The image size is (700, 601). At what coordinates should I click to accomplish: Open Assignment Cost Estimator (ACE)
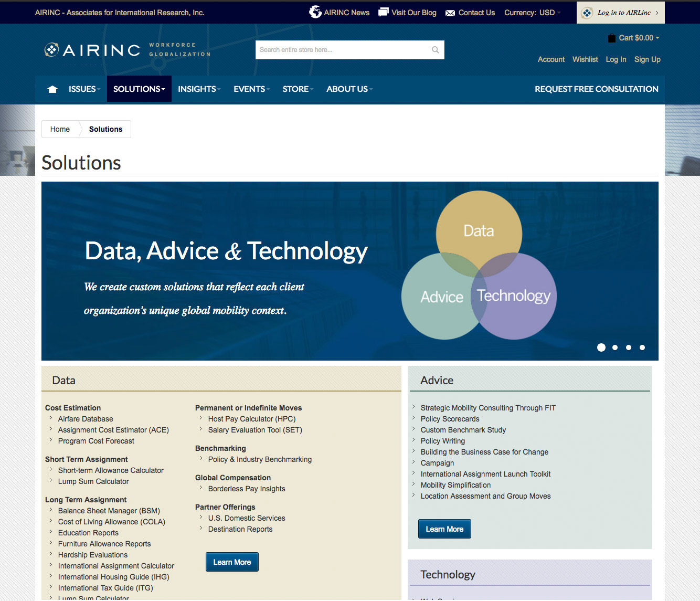[x=113, y=430]
